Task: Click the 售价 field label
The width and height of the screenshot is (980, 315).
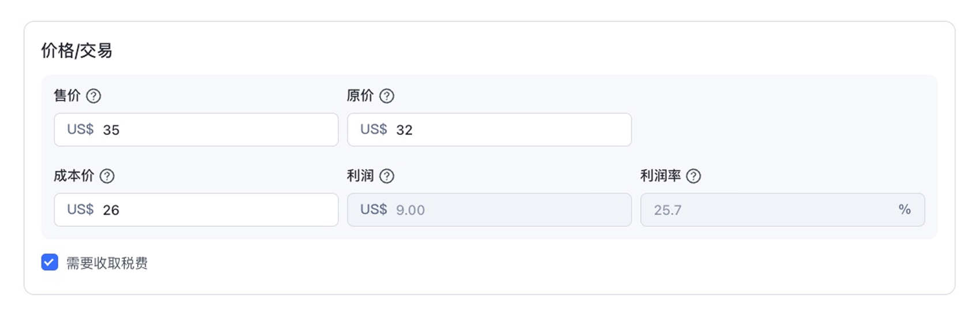Action: tap(67, 96)
